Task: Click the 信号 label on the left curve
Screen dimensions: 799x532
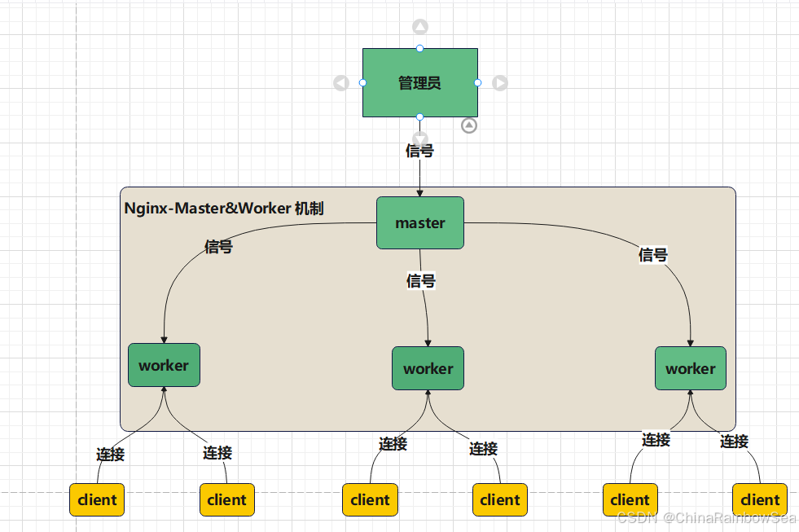Action: tap(218, 247)
